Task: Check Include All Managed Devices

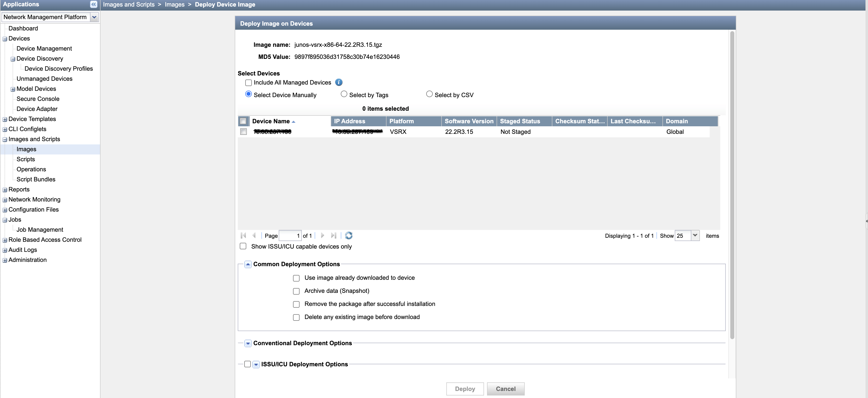Action: click(248, 83)
